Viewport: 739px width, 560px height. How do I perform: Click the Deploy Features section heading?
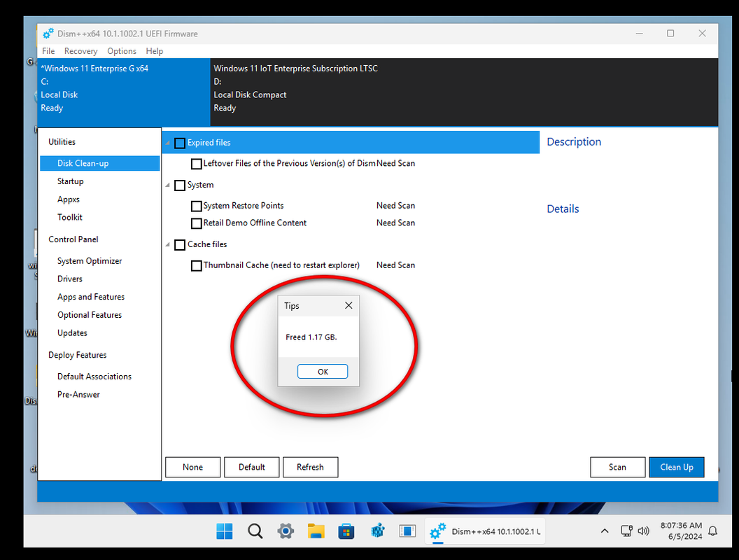(x=77, y=354)
